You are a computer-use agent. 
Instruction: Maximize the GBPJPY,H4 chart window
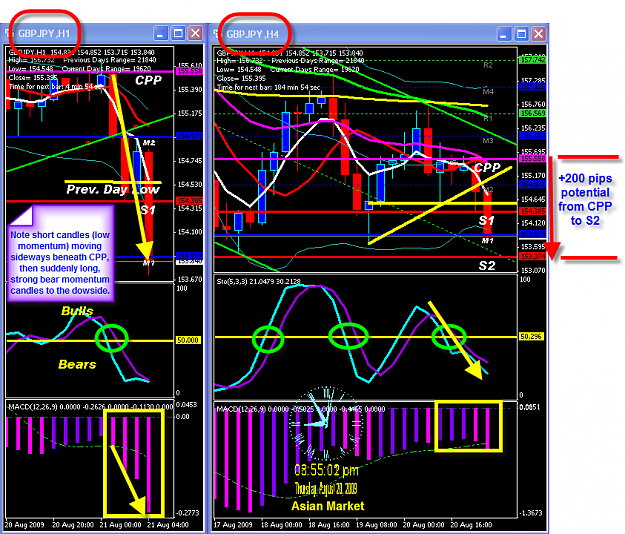(x=521, y=34)
